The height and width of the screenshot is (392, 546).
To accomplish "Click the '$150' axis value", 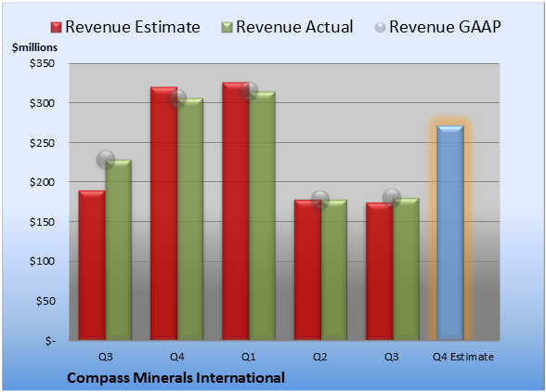I will [x=43, y=222].
